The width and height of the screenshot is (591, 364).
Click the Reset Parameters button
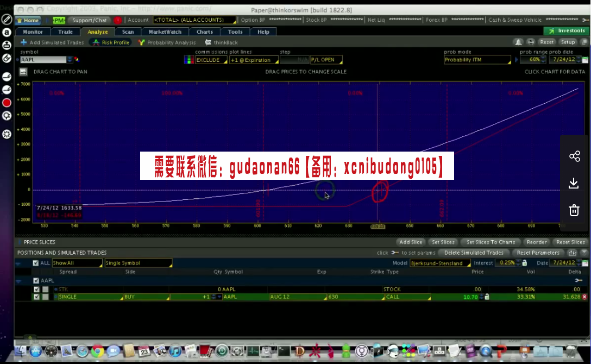[x=538, y=253]
